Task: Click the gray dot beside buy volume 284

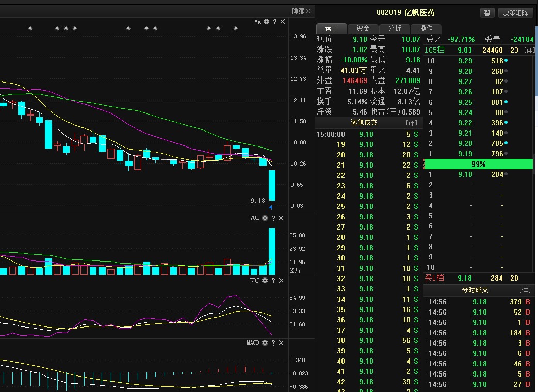Action: tap(506, 174)
